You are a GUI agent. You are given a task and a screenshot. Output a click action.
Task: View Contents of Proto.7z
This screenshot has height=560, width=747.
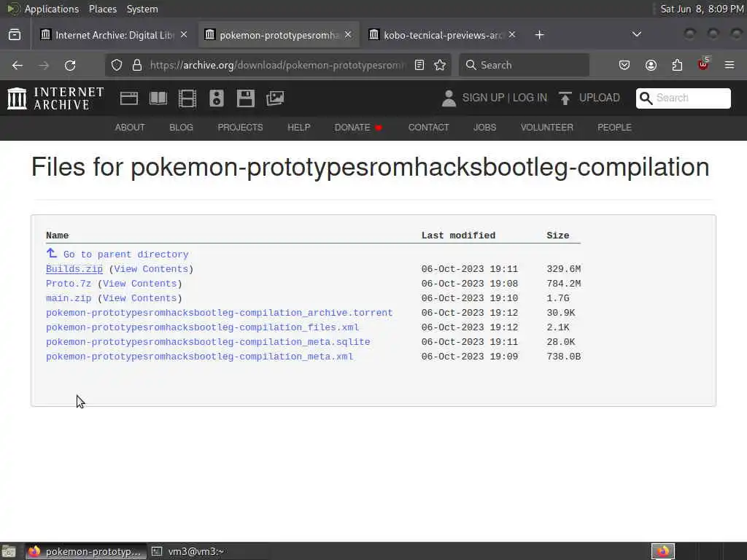point(139,284)
